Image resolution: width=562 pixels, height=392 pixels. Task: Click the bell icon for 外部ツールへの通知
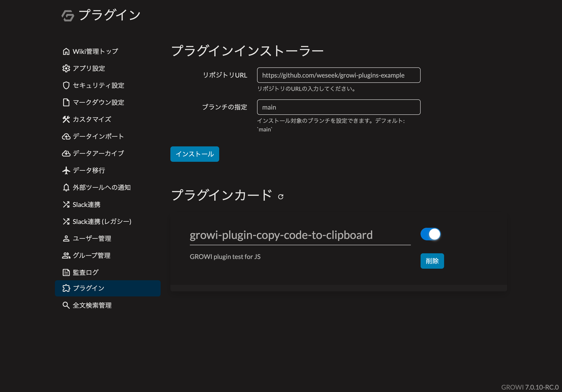click(66, 187)
